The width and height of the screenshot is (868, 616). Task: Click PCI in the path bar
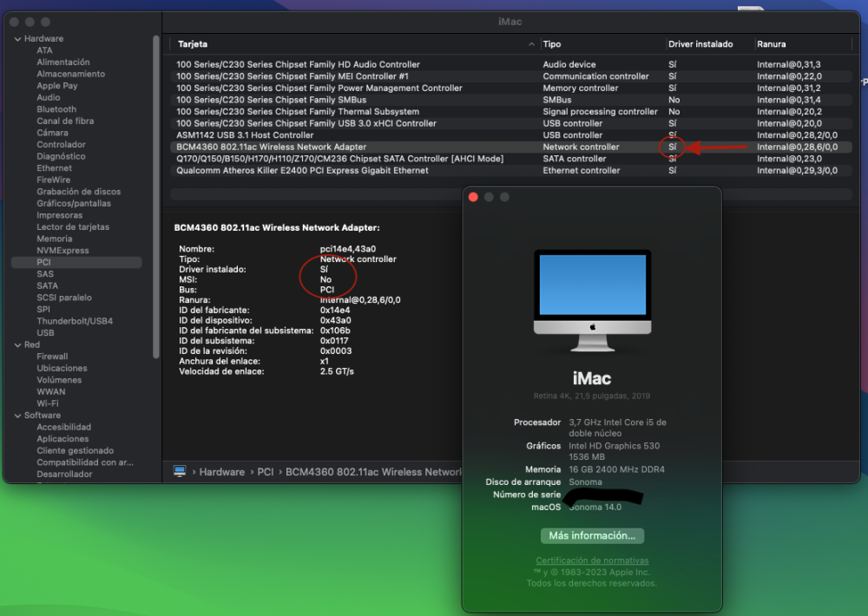coord(265,472)
